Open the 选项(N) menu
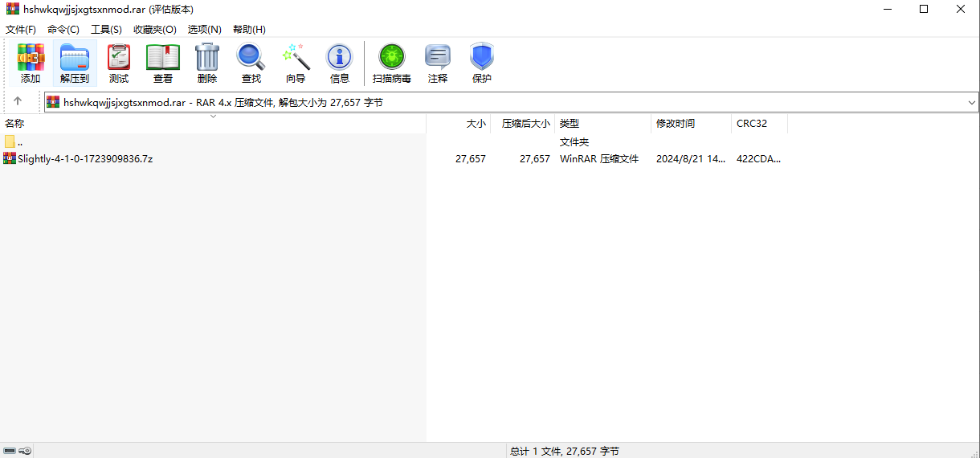Image resolution: width=980 pixels, height=458 pixels. coord(204,29)
